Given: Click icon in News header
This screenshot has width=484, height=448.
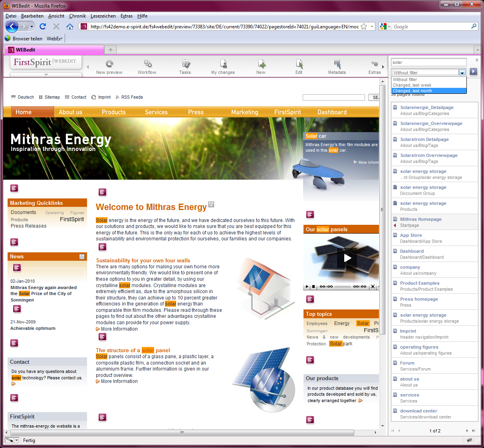Looking at the screenshot, I should pos(82,257).
